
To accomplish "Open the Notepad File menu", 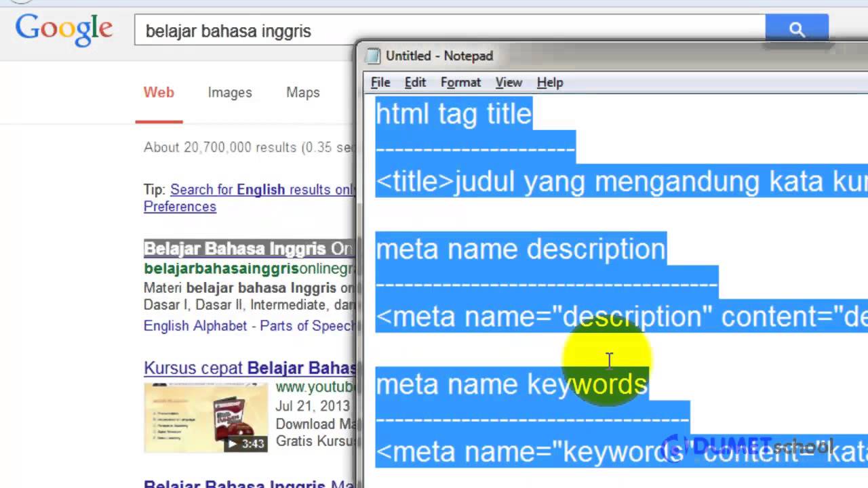I will pos(380,83).
